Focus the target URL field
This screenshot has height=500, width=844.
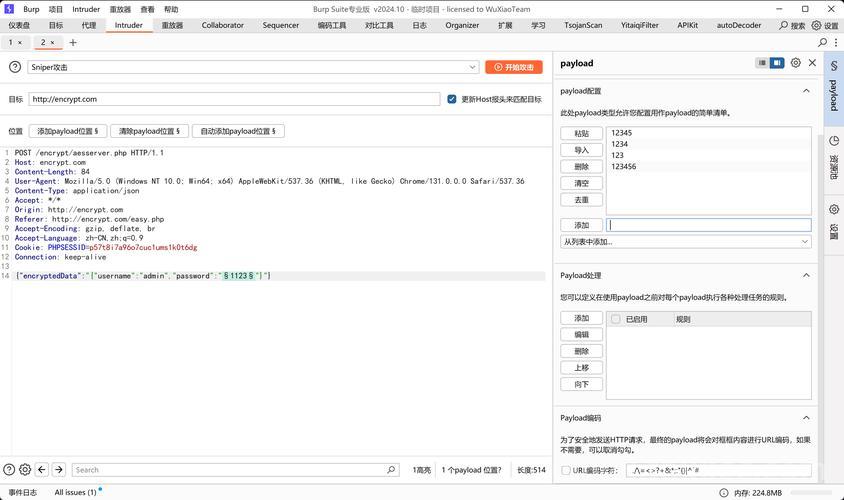point(234,99)
